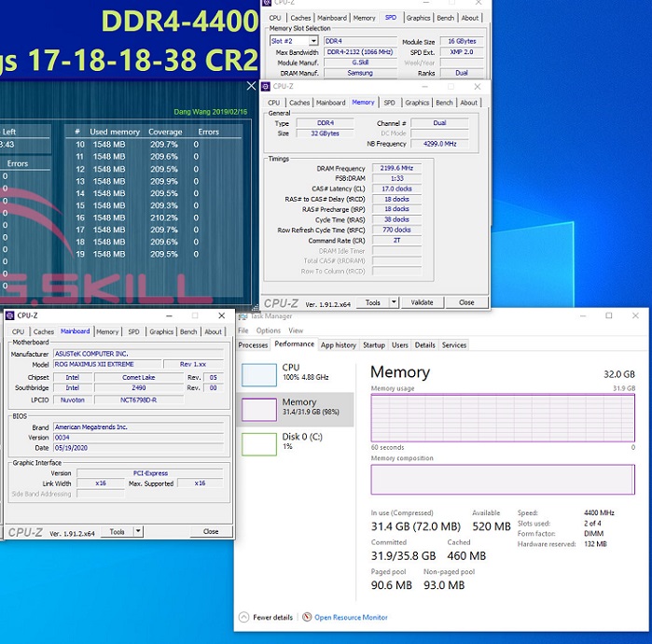Switch to App history tab
Screen dimensions: 652x644
[x=338, y=345]
